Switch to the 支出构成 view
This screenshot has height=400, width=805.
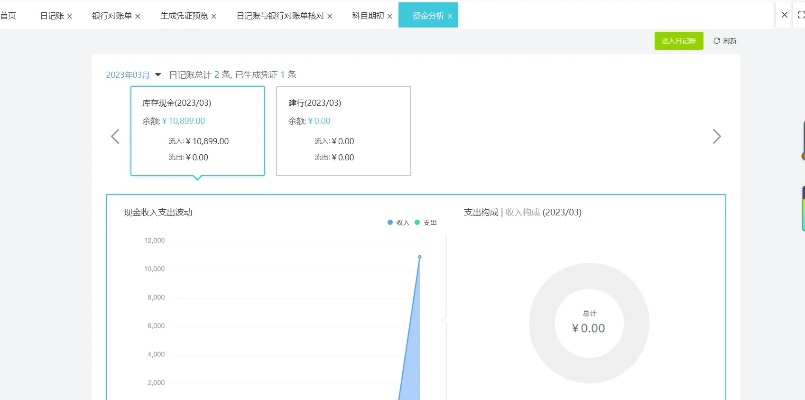[x=481, y=213]
